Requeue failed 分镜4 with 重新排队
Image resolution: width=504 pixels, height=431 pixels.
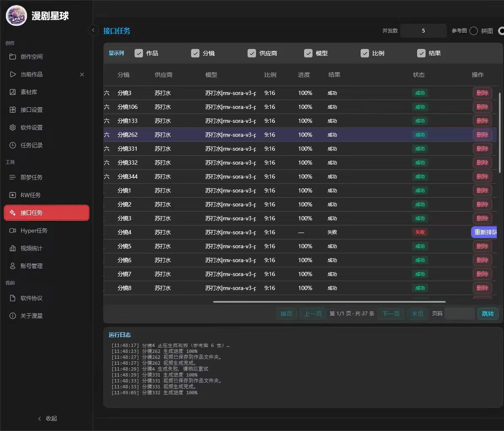pyautogui.click(x=484, y=232)
